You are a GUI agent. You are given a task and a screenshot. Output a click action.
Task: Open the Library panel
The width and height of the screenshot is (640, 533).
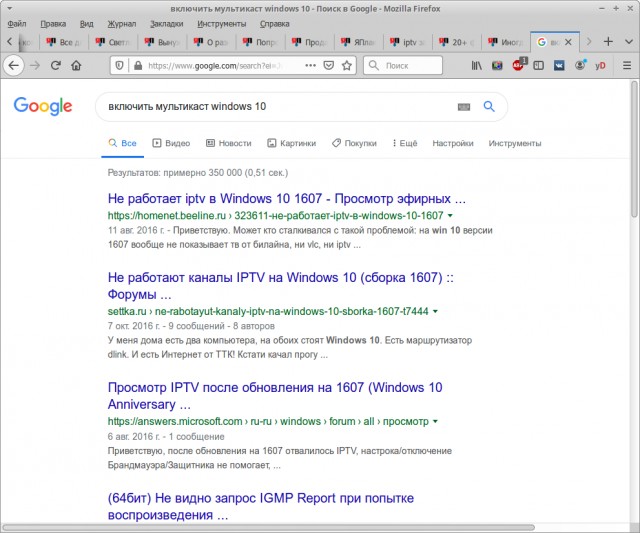[x=477, y=65]
